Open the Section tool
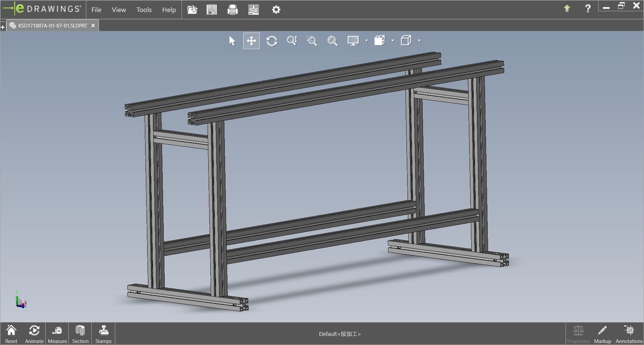 point(80,334)
